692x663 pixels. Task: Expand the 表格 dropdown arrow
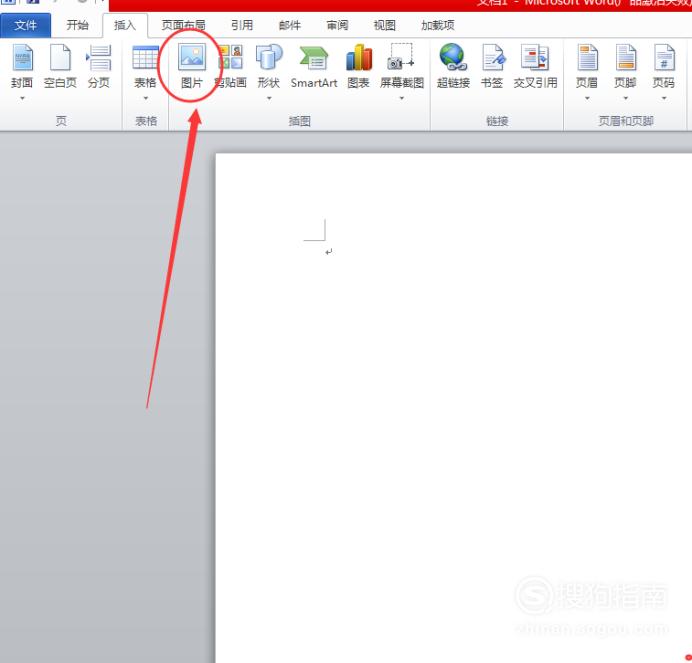[145, 98]
